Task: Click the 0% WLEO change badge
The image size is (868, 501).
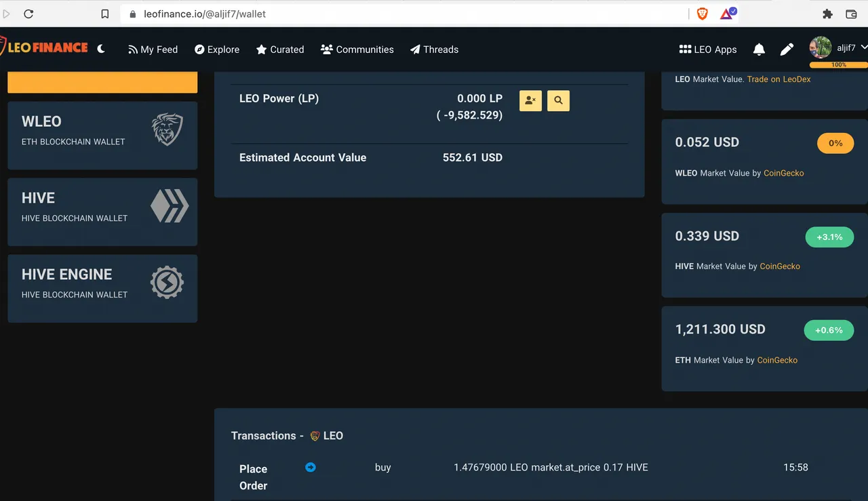Action: [835, 143]
